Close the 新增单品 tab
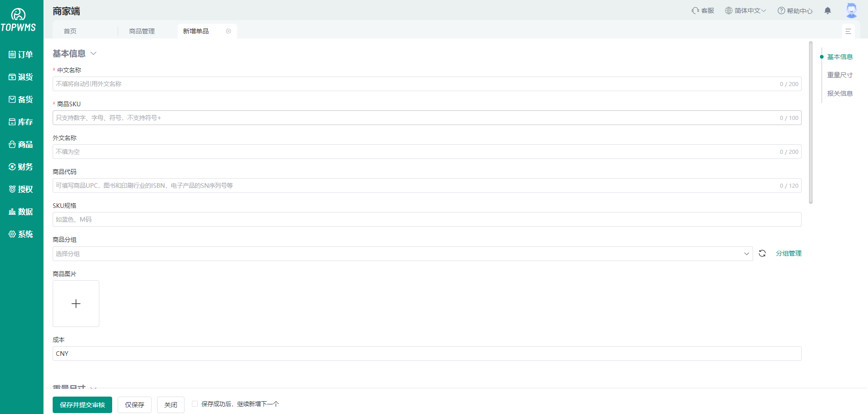The image size is (868, 414). [x=228, y=31]
